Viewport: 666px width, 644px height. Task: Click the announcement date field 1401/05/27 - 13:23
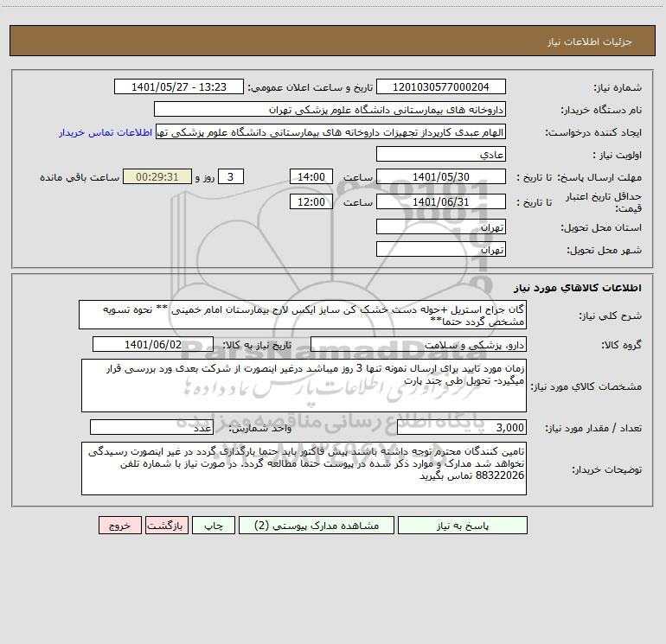pyautogui.click(x=179, y=87)
